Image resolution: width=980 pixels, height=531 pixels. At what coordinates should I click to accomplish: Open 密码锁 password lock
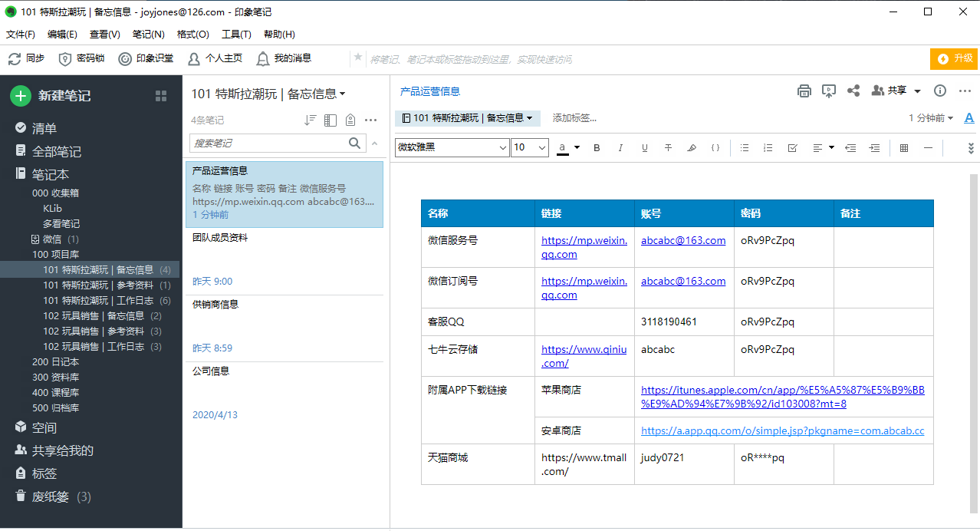(81, 58)
